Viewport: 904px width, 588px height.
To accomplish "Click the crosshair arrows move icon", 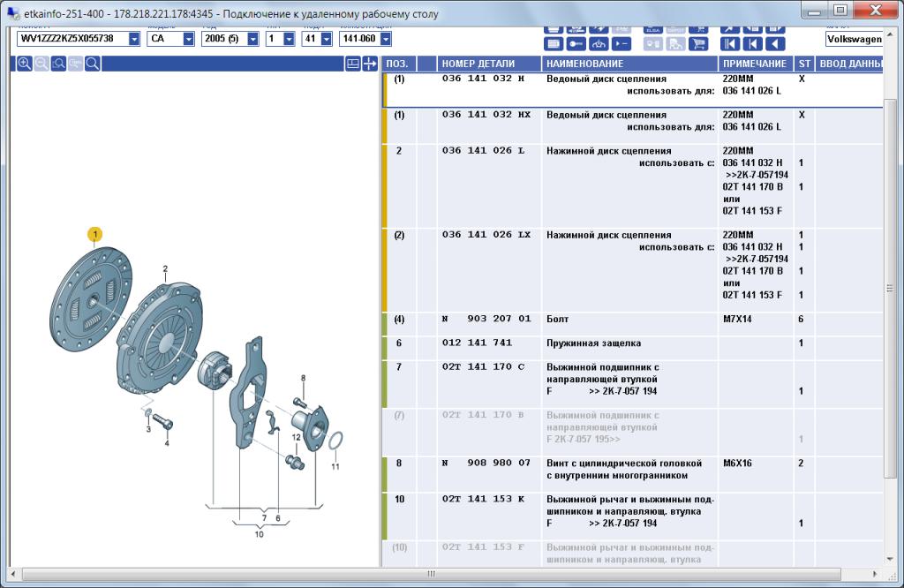I will pyautogui.click(x=370, y=64).
